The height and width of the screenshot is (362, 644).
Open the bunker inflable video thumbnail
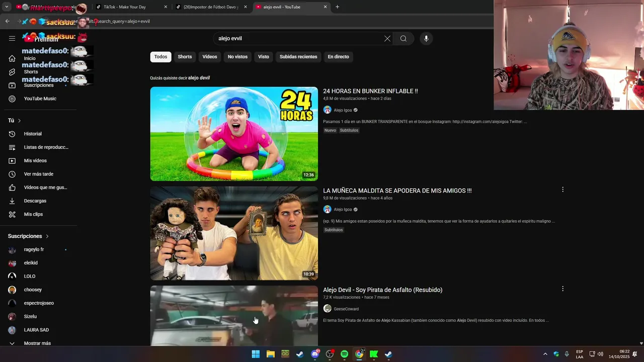point(234,134)
